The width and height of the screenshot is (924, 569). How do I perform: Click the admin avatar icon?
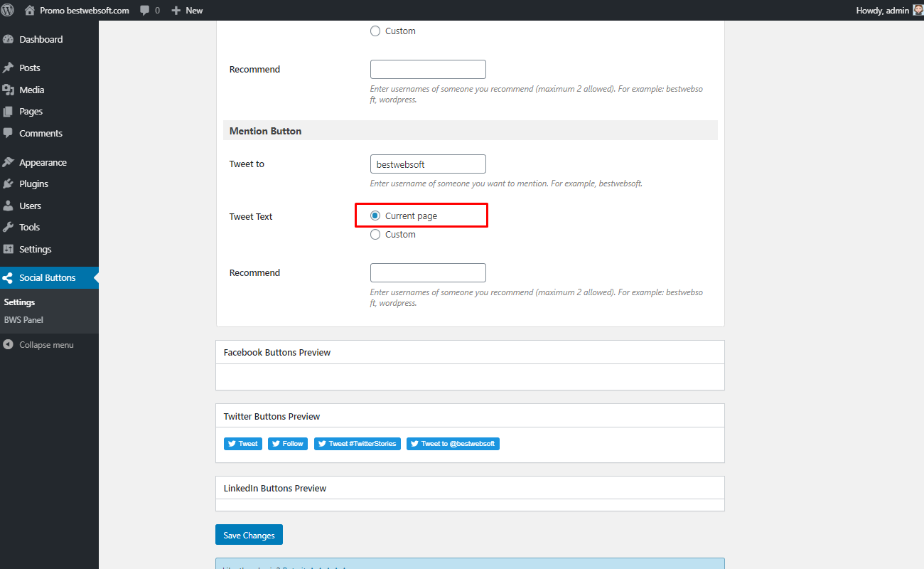[918, 10]
